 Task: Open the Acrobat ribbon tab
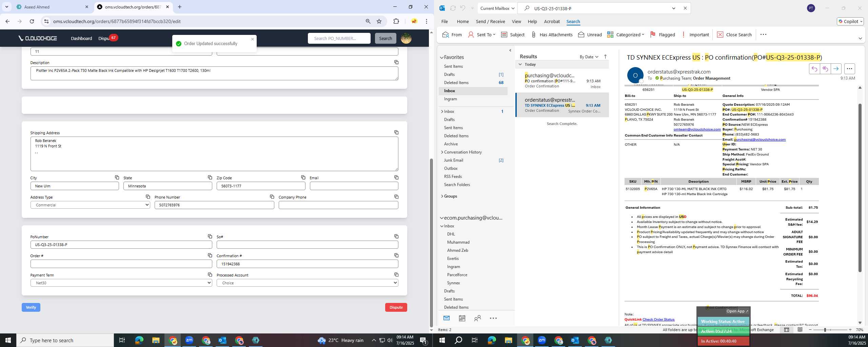click(x=552, y=21)
